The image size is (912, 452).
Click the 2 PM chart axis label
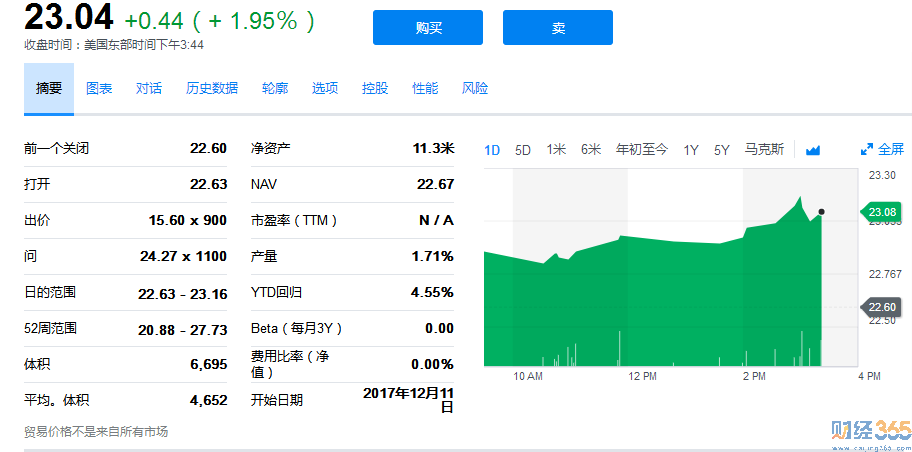pos(754,376)
